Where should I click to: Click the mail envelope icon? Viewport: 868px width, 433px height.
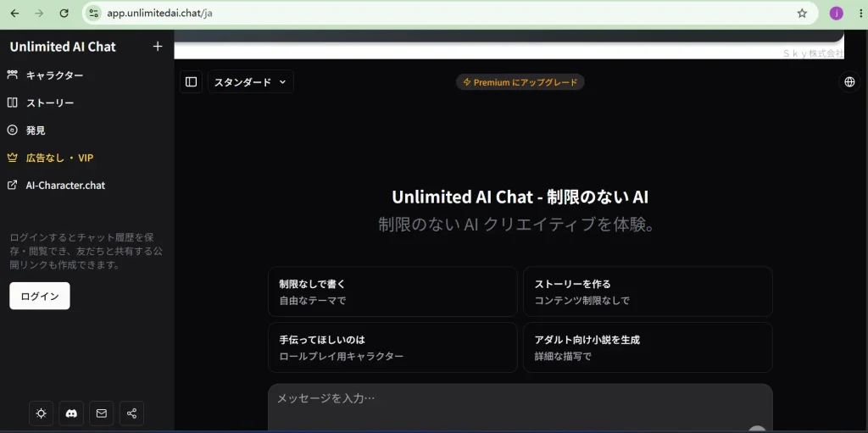click(x=102, y=413)
